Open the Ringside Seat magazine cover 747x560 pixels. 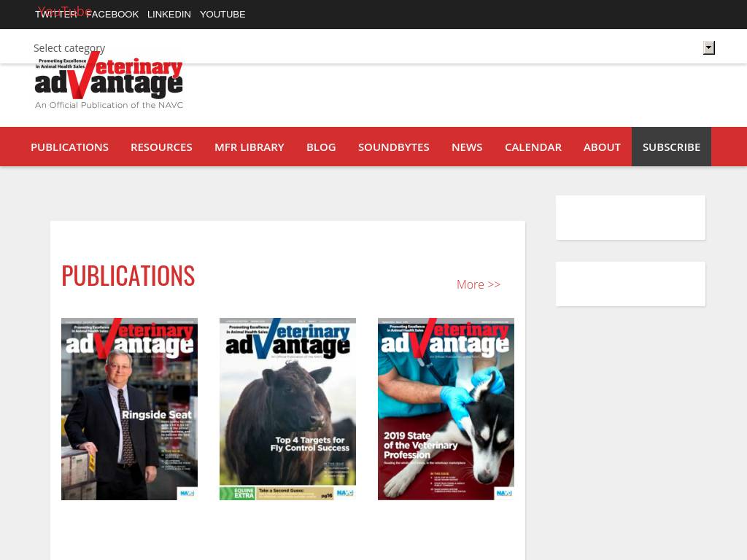point(129,409)
